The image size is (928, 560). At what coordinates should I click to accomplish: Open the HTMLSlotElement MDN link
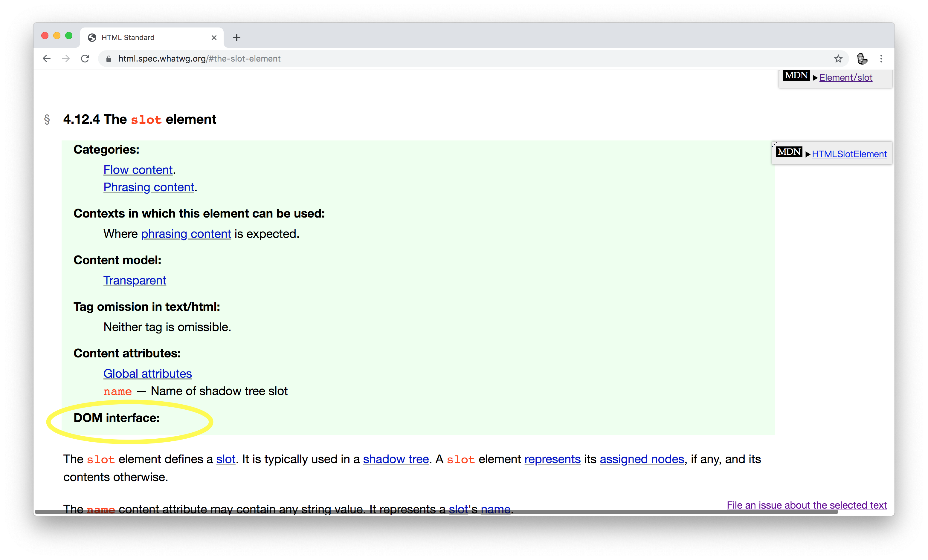(849, 154)
